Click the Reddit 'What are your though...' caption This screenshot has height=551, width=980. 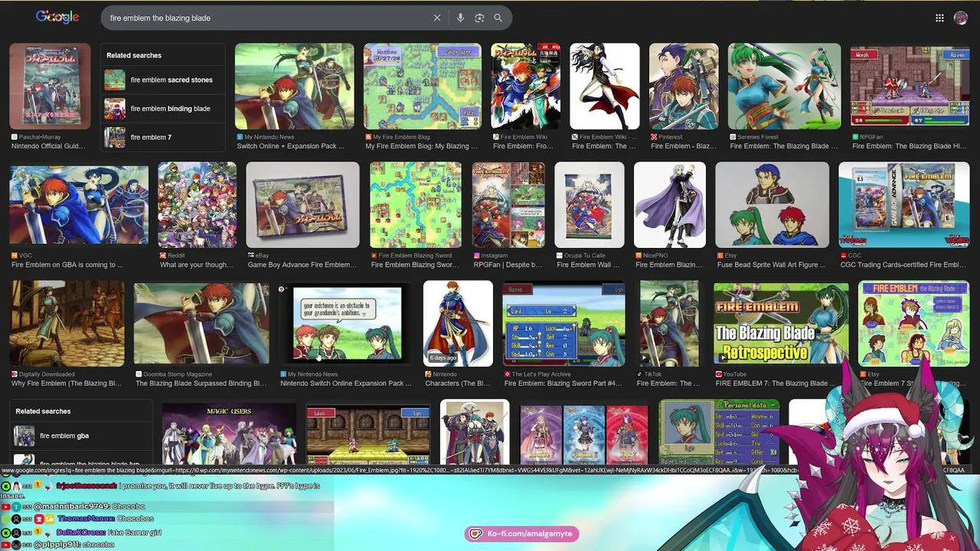(196, 265)
